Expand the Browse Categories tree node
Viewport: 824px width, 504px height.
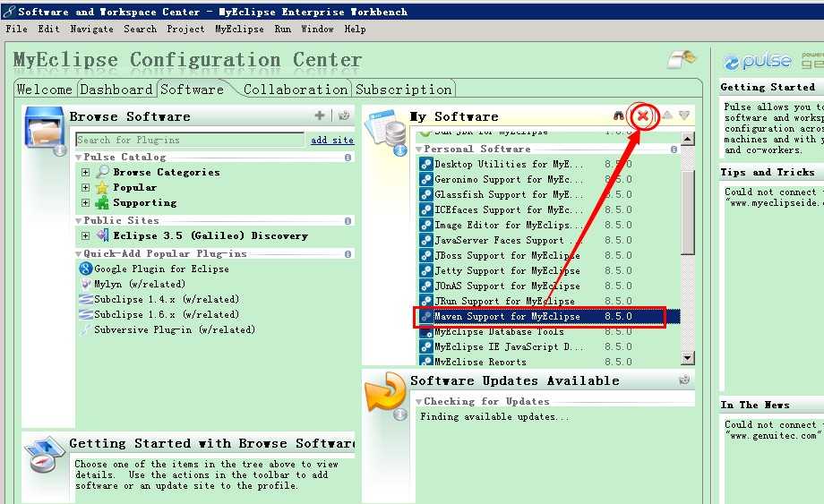point(86,172)
